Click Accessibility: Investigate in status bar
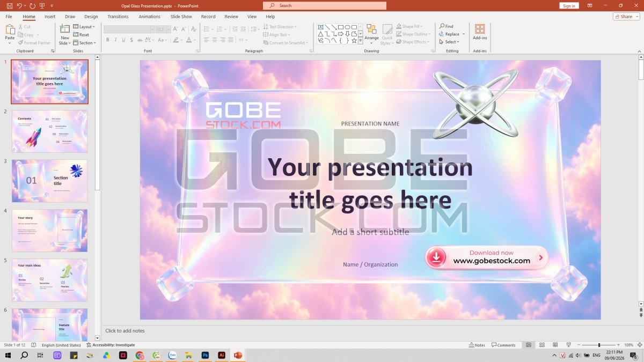 [x=111, y=345]
